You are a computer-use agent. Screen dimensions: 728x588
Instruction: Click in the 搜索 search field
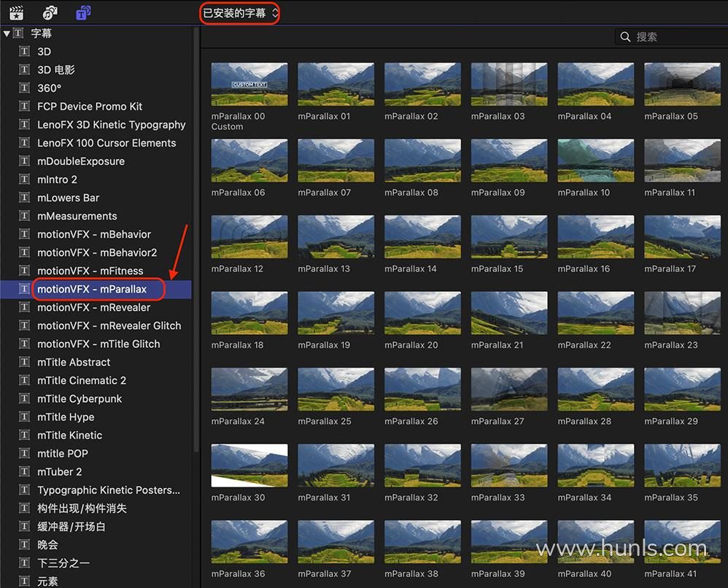671,36
